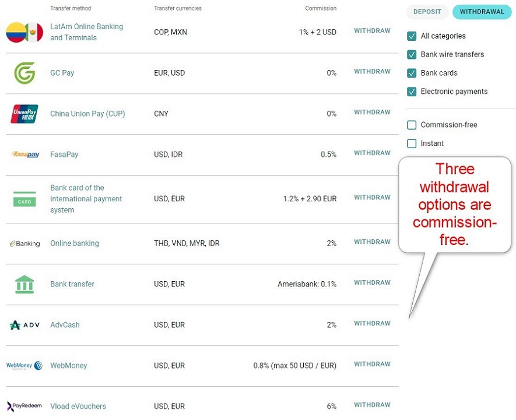The image size is (516, 420).
Task: Click the LatAm flags icon
Action: pyautogui.click(x=24, y=32)
